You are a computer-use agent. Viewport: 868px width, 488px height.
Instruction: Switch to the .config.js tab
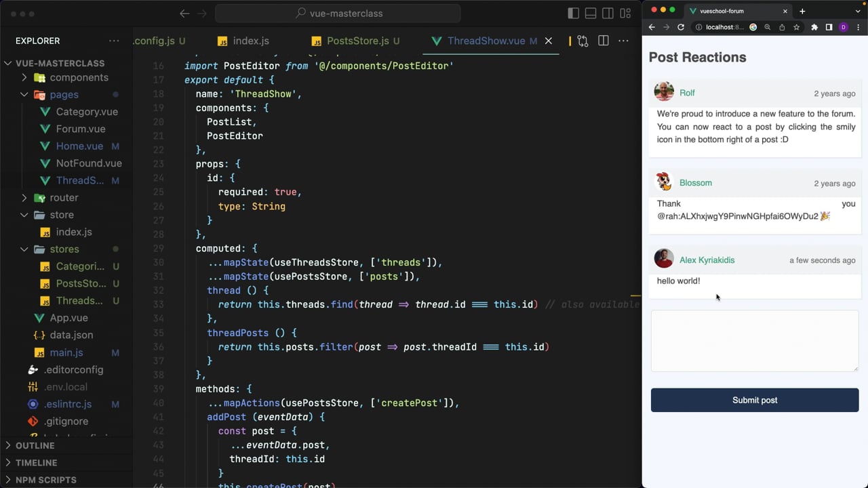tap(159, 41)
